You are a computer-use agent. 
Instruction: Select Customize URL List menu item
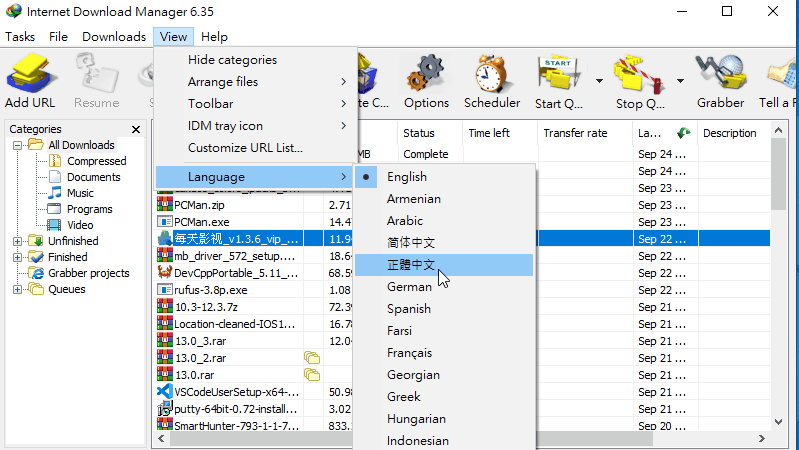[x=254, y=148]
